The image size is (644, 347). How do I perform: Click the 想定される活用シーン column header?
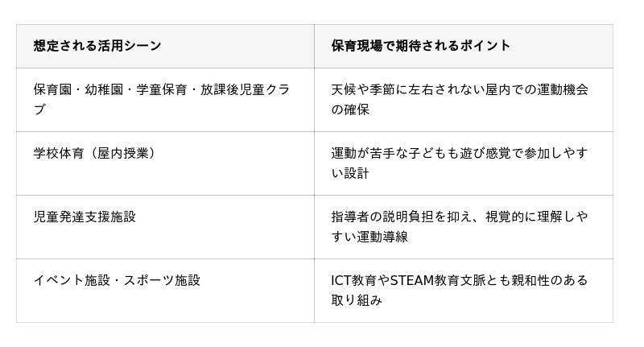(97, 46)
